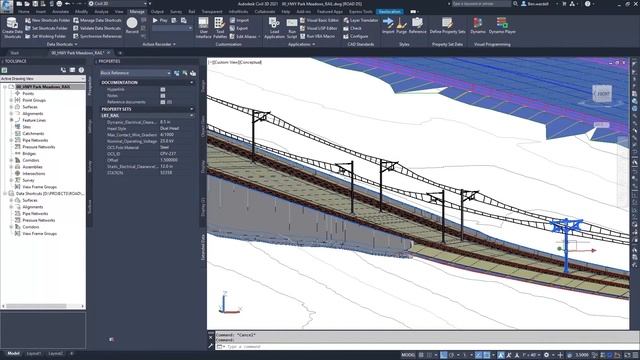Image resolution: width=640 pixels, height=360 pixels.
Task: Open the Insert ribbon tab
Action: (41, 12)
